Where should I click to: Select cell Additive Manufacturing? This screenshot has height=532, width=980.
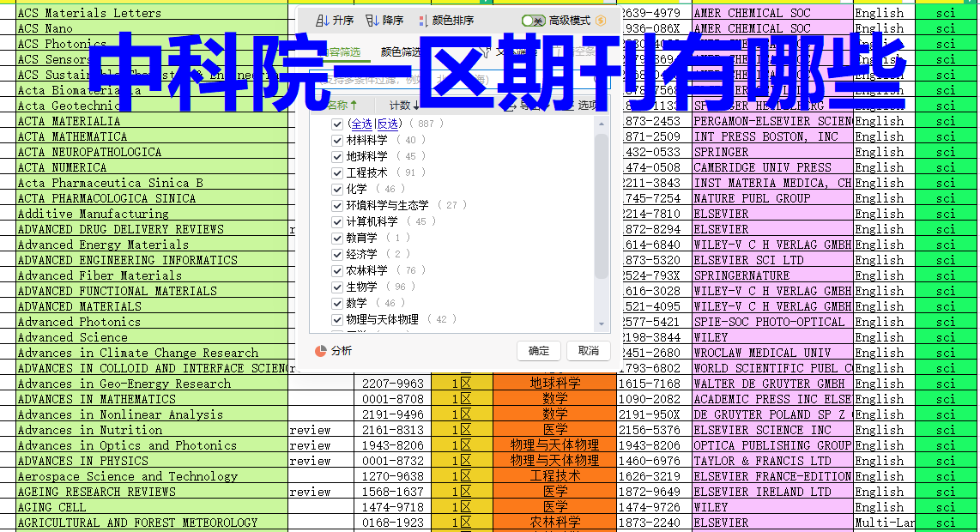[x=152, y=214]
